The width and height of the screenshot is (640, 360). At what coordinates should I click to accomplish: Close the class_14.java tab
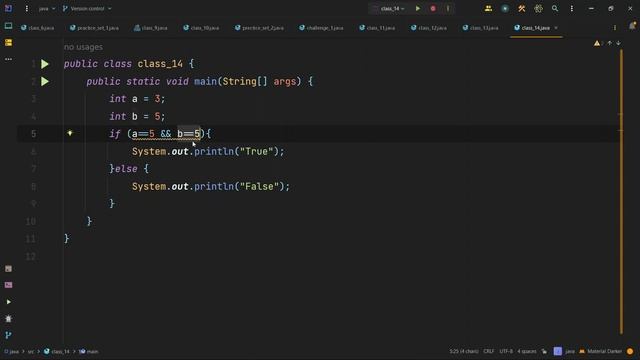tap(556, 28)
